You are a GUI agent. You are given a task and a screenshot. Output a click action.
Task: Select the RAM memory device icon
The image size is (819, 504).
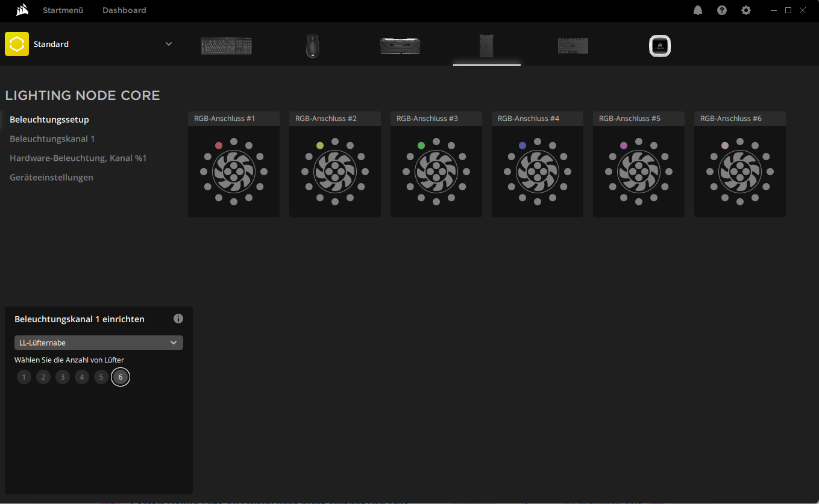(400, 46)
